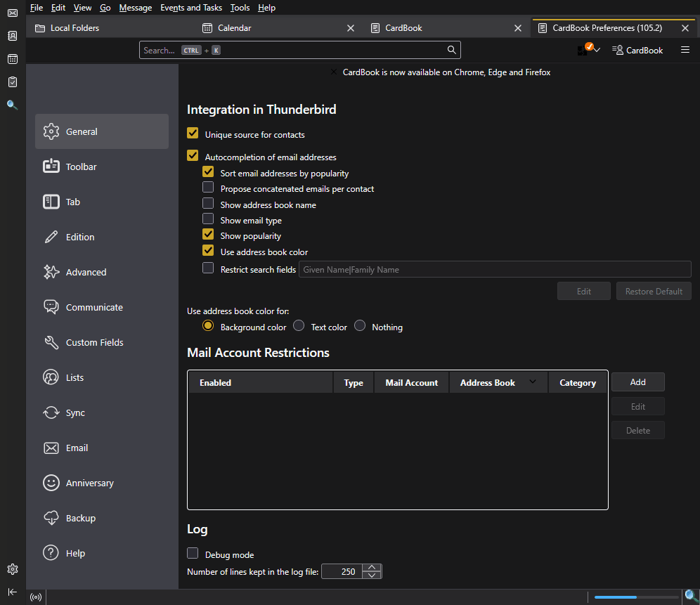Screen dimensions: 700x605
Task: Open the Tasks space icon
Action: coord(13,82)
